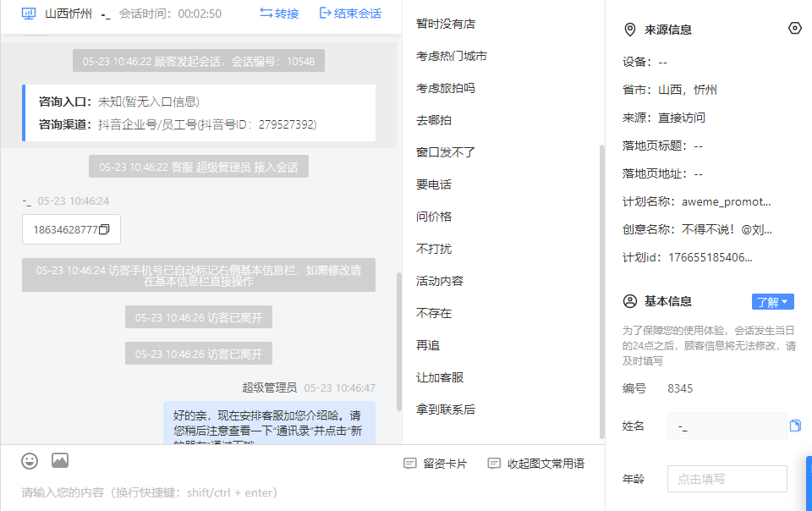Select quick reply 拿到联系后

tap(446, 409)
